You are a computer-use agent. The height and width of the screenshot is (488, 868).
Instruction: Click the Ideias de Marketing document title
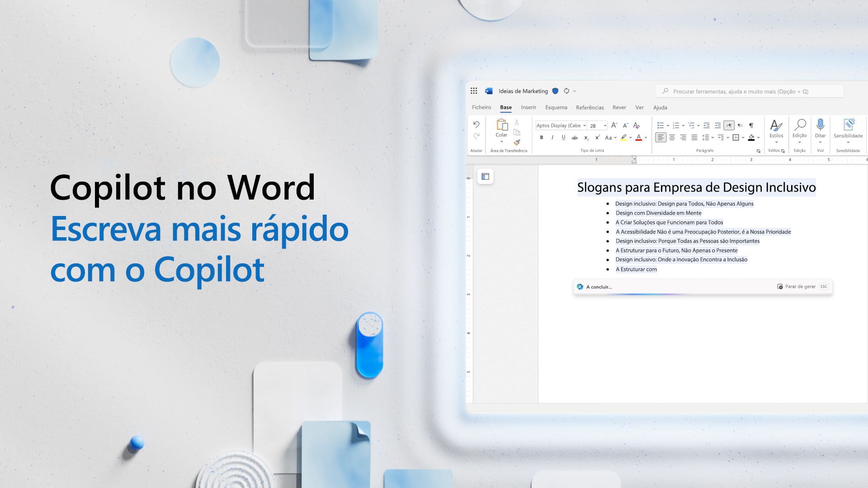[523, 91]
